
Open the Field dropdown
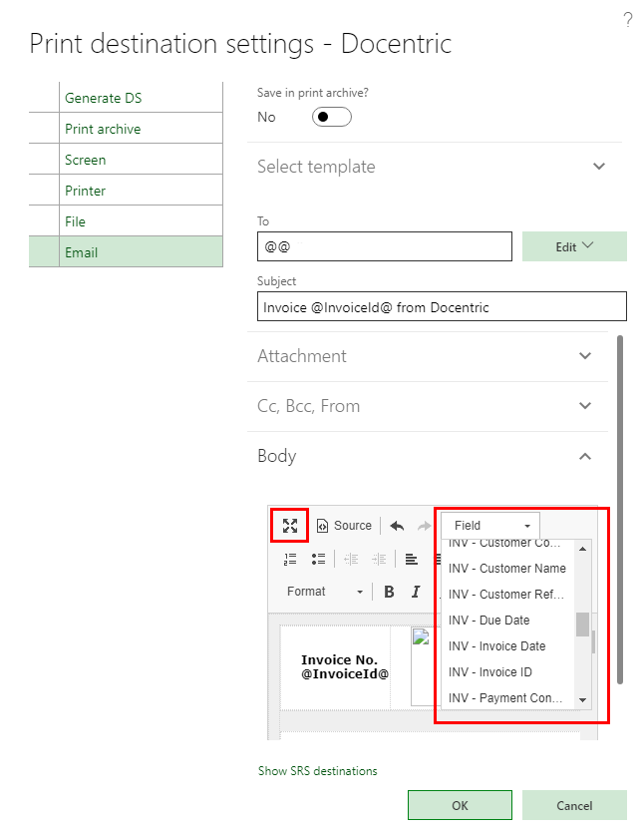[490, 526]
